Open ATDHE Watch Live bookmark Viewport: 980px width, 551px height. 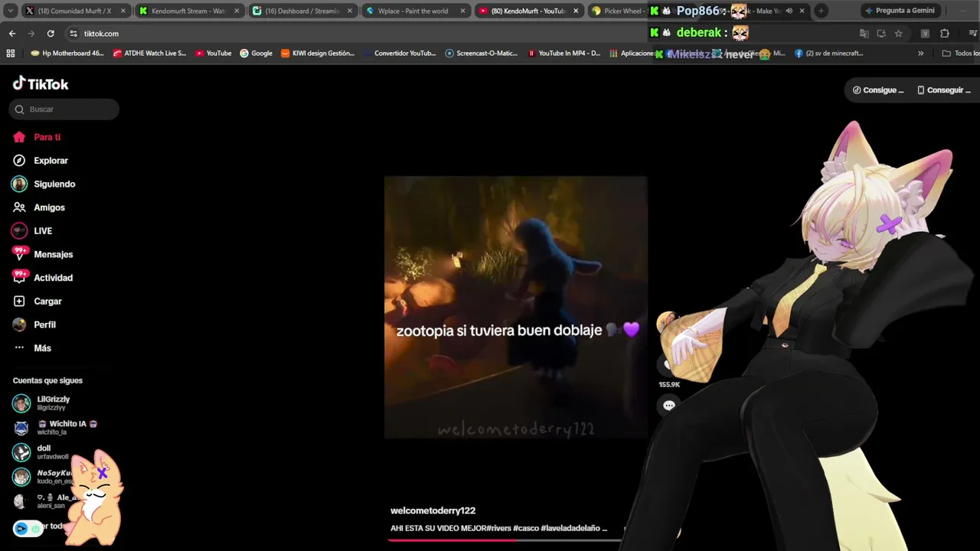coord(149,54)
